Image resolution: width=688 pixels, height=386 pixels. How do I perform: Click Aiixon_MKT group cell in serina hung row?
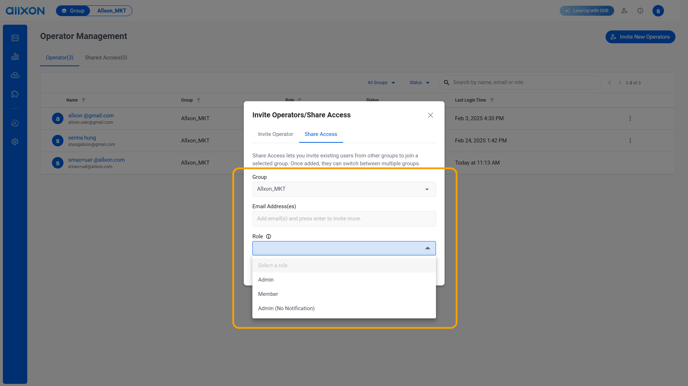[x=195, y=140]
